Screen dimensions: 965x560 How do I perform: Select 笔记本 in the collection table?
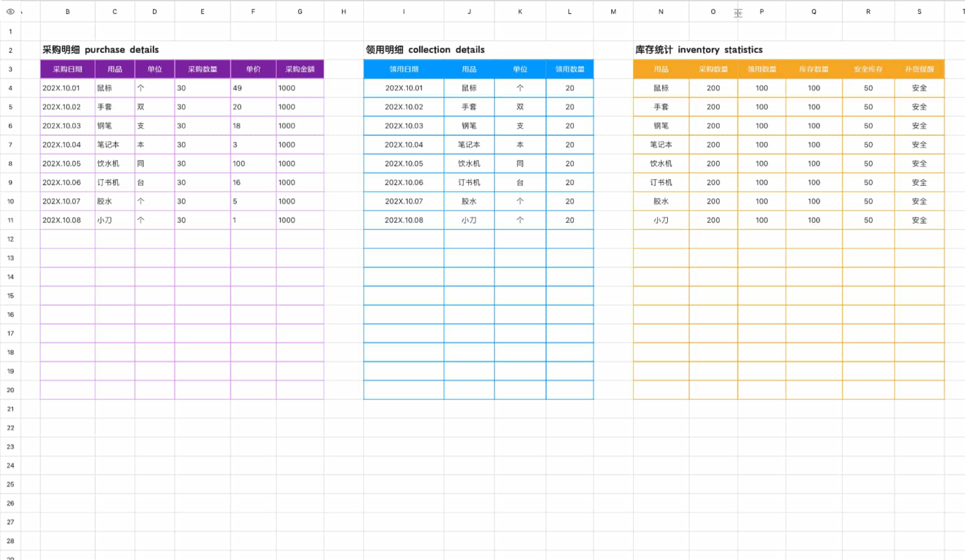pyautogui.click(x=469, y=144)
